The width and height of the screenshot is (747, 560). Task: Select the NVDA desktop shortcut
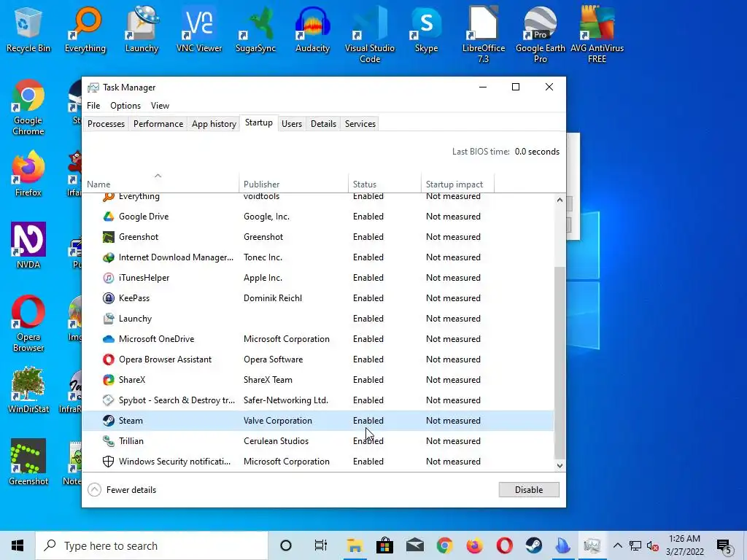pos(28,246)
